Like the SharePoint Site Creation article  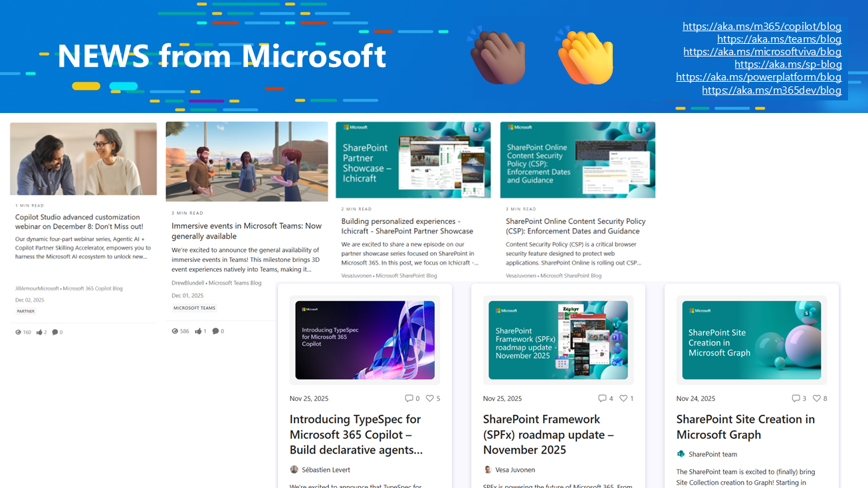[x=817, y=398]
